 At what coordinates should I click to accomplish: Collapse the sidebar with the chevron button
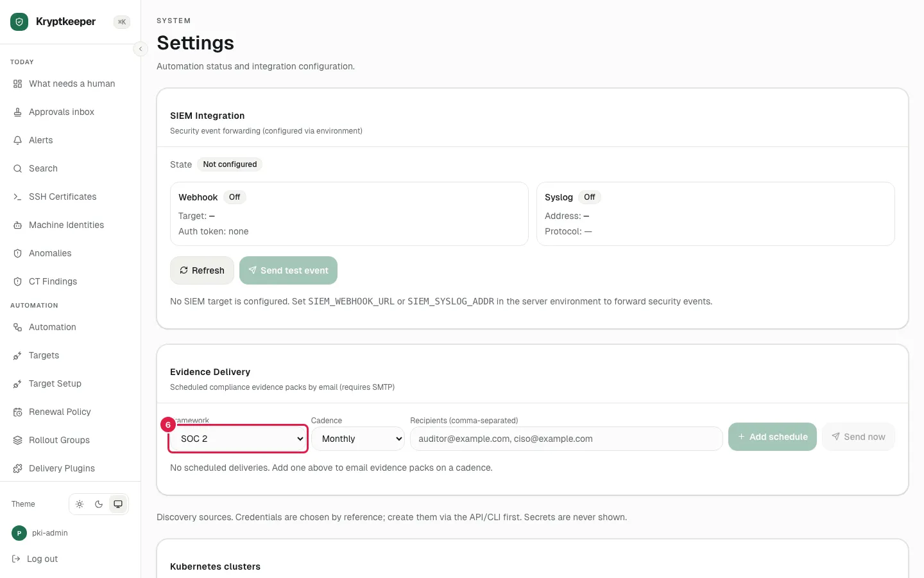(x=141, y=49)
